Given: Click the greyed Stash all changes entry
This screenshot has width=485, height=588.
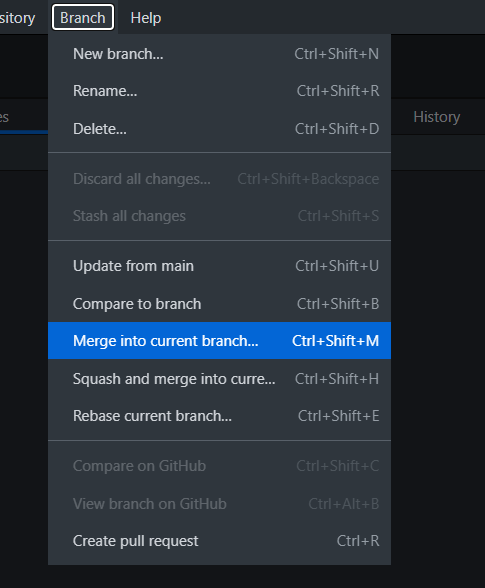Looking at the screenshot, I should pos(219,216).
